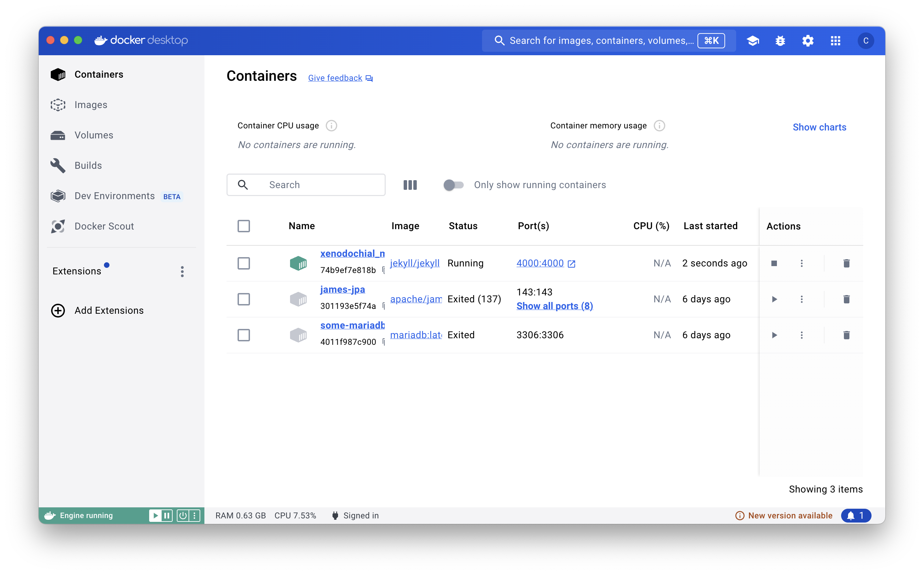Go to Volumes in sidebar
924x575 pixels.
pyautogui.click(x=121, y=135)
